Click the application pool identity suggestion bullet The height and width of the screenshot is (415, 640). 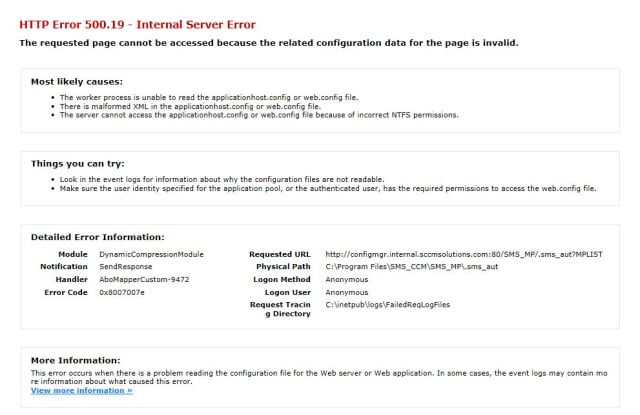(328, 188)
